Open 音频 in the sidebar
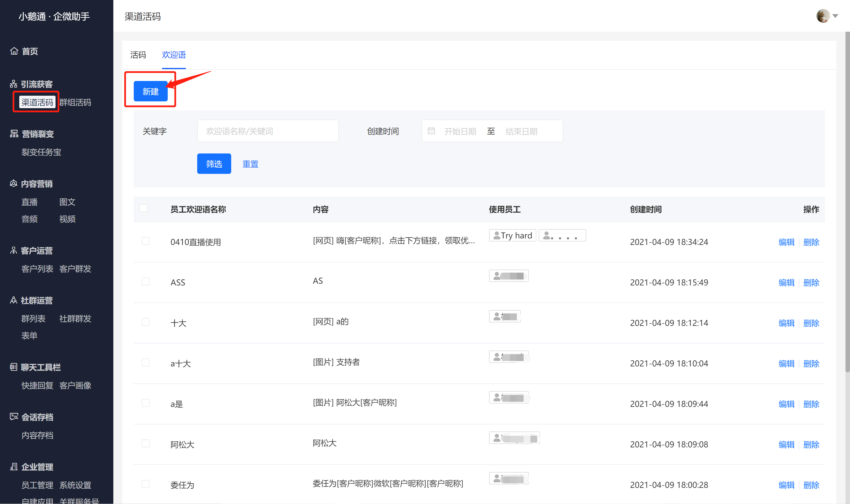 pos(29,219)
